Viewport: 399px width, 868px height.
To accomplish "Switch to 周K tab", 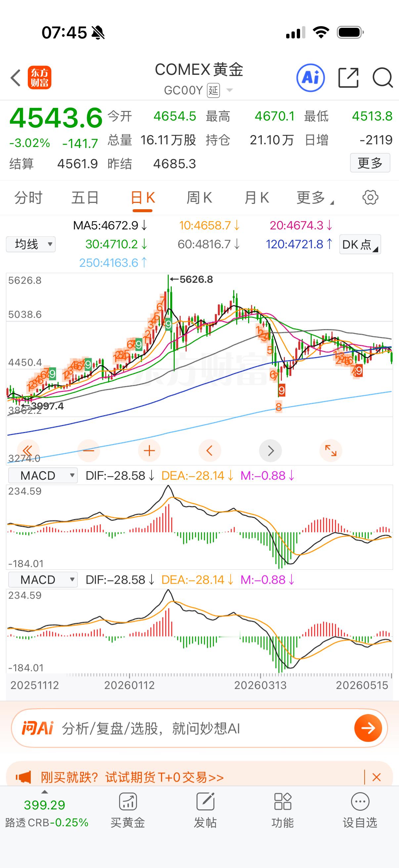I will click(199, 197).
